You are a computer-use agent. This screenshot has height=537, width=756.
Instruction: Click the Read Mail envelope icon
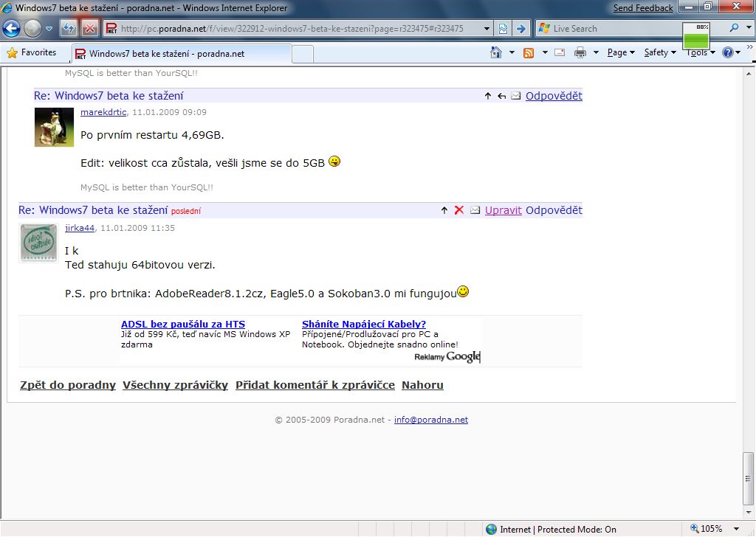click(x=560, y=52)
